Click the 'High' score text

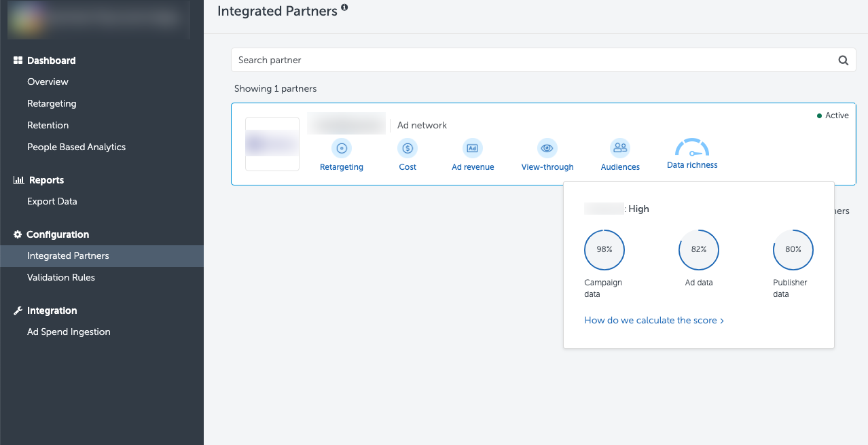[638, 209]
